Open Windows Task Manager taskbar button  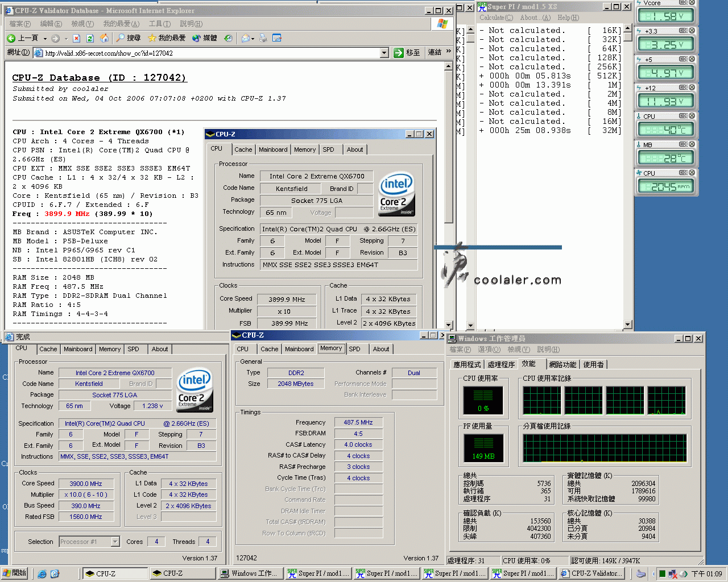pyautogui.click(x=250, y=573)
